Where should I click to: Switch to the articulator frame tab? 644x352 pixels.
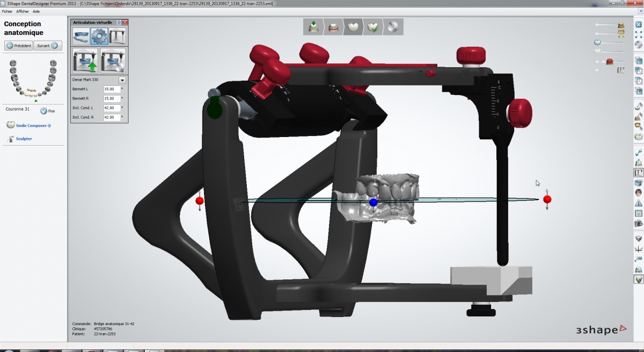click(117, 36)
